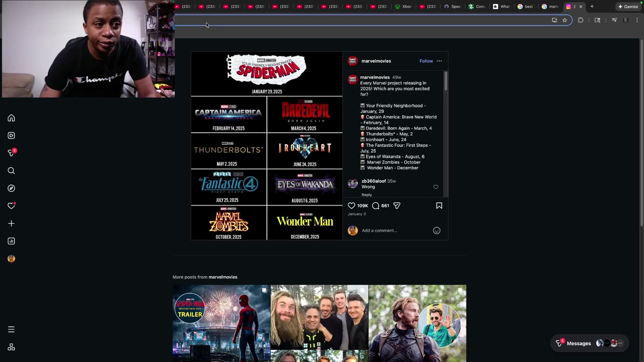The height and width of the screenshot is (362, 644).
Task: Click the caption panel scrollbar
Action: point(446,81)
